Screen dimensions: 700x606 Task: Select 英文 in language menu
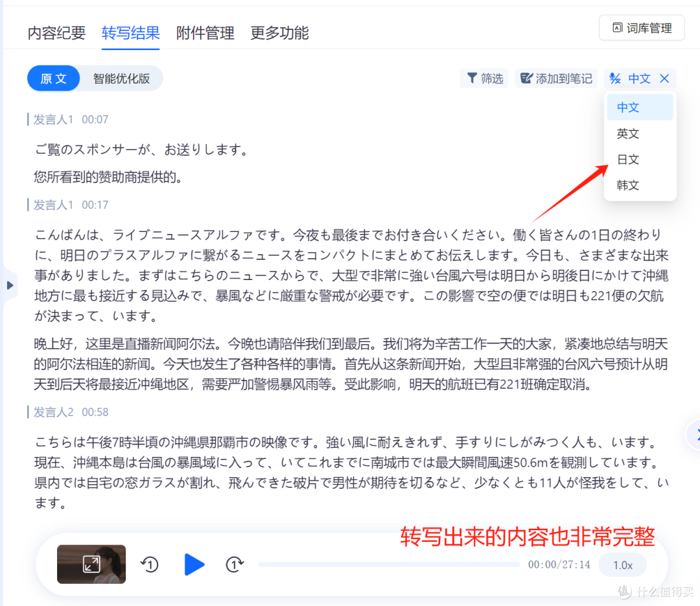click(x=640, y=134)
